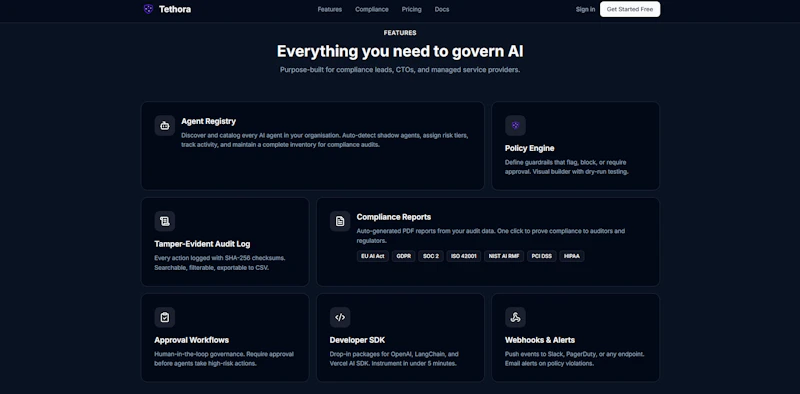Click the Tamper-Evident Audit Log scroll icon
The image size is (800, 394).
(x=165, y=221)
